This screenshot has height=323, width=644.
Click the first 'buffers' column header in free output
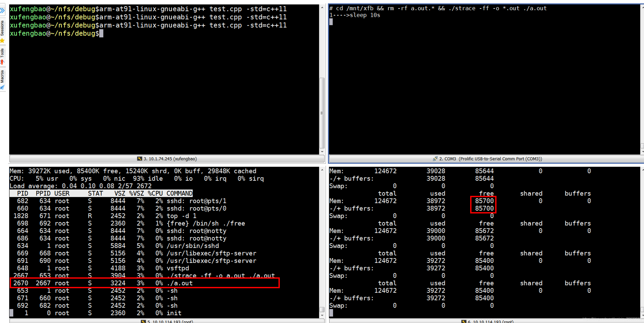point(578,194)
